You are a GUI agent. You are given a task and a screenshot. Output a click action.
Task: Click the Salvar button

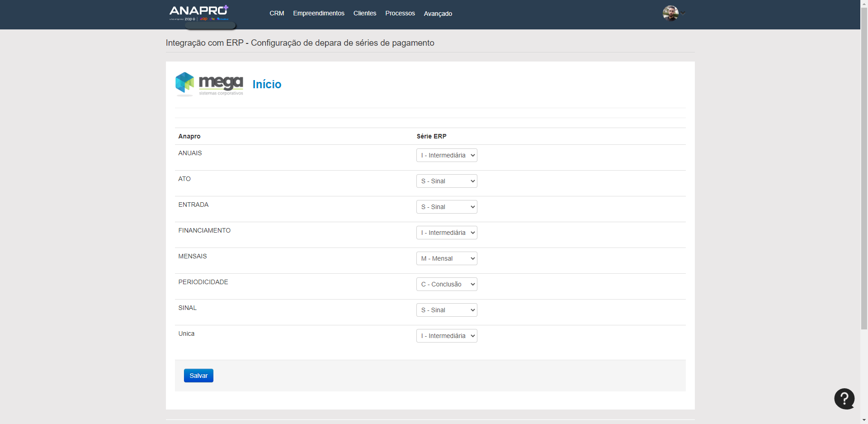coord(198,376)
